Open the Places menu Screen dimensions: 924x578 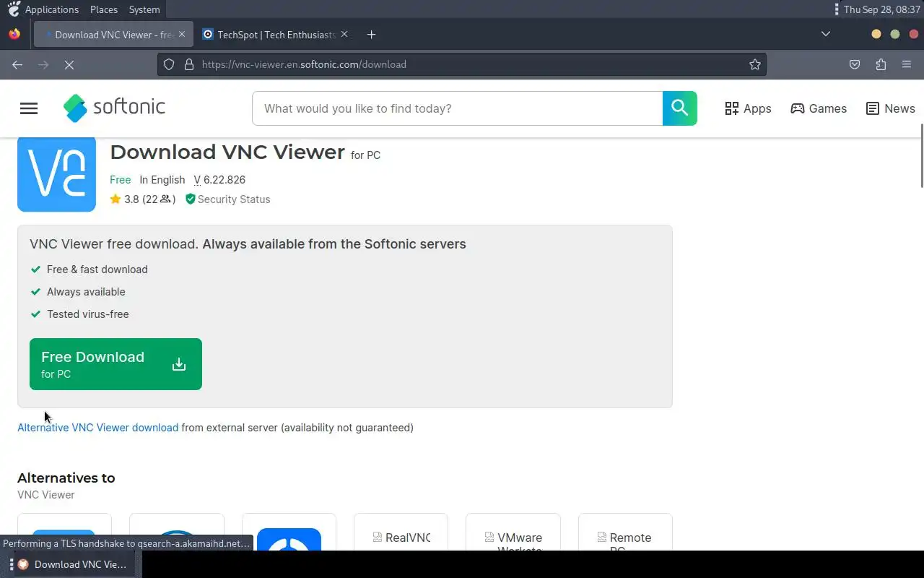point(104,9)
